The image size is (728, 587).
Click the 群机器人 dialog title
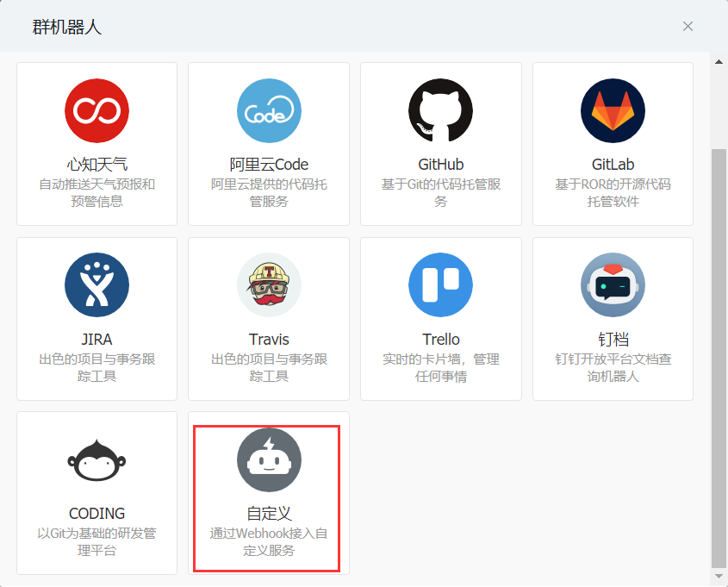67,27
